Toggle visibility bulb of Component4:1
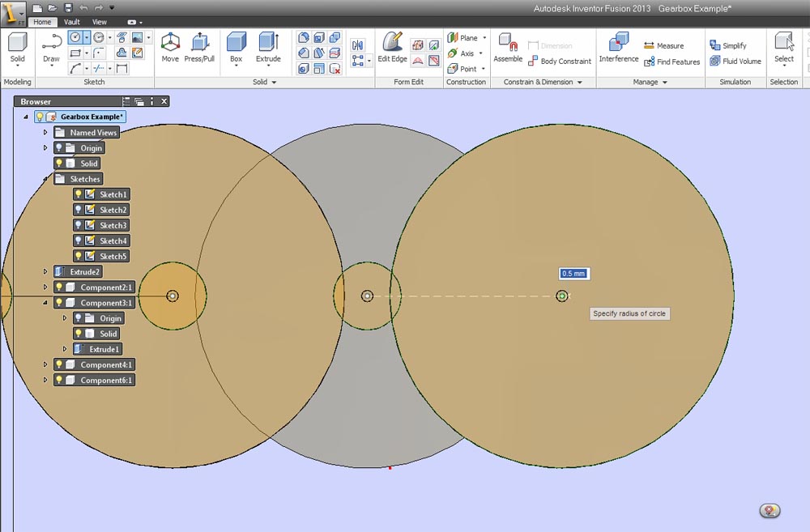Viewport: 810px width, 532px height. [59, 364]
